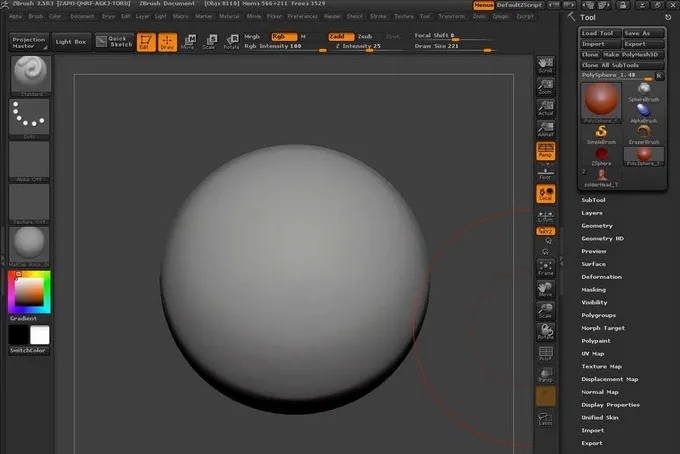
Task: Click the SwitchColor button
Action: 29,350
